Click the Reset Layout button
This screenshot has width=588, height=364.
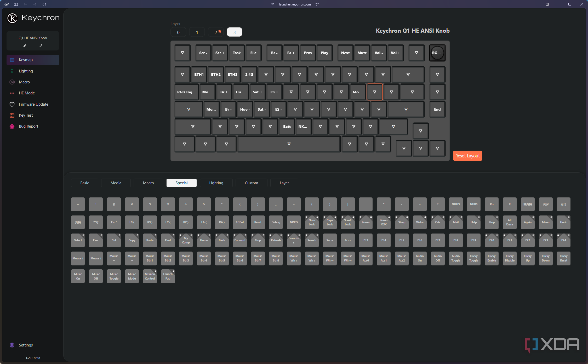coord(467,156)
